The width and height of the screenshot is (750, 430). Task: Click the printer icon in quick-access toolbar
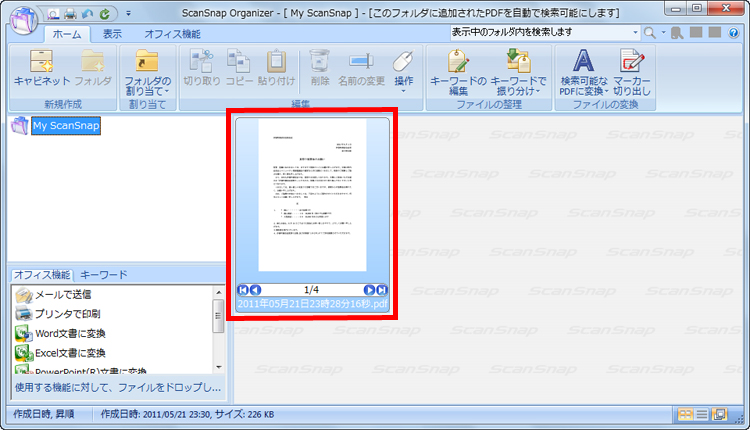[x=70, y=14]
